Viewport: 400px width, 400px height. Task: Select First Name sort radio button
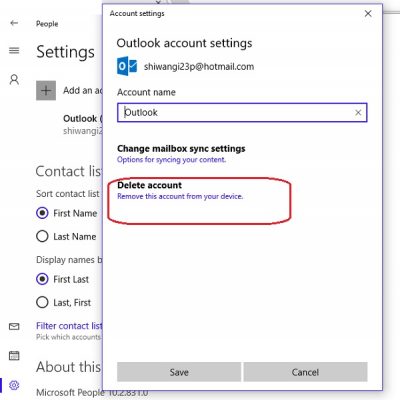pyautogui.click(x=42, y=213)
